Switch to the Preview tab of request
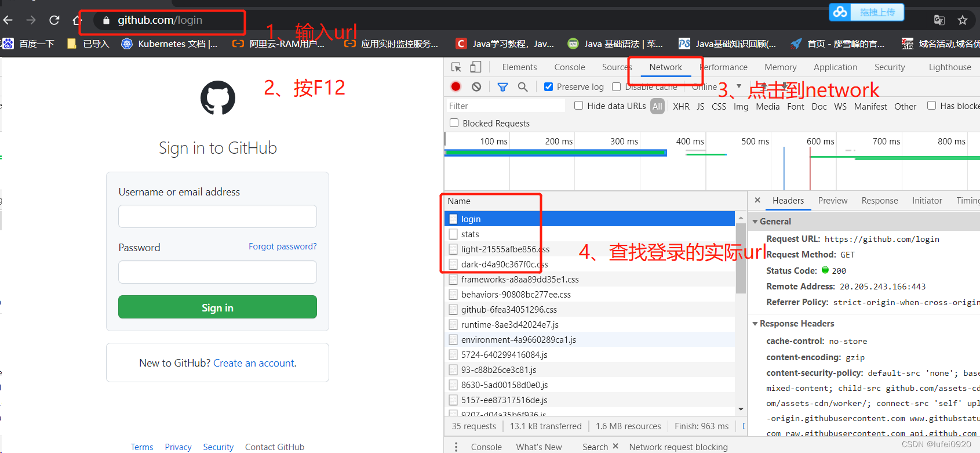The width and height of the screenshot is (980, 453). click(833, 201)
